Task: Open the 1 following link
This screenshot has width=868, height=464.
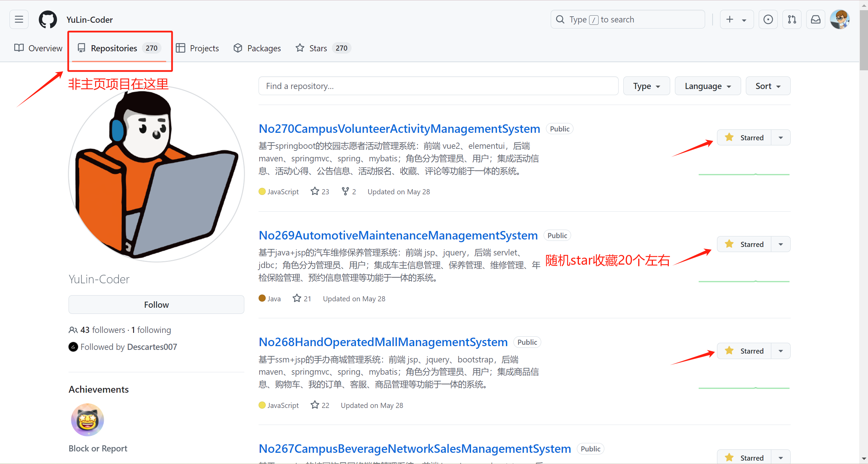Action: [151, 330]
